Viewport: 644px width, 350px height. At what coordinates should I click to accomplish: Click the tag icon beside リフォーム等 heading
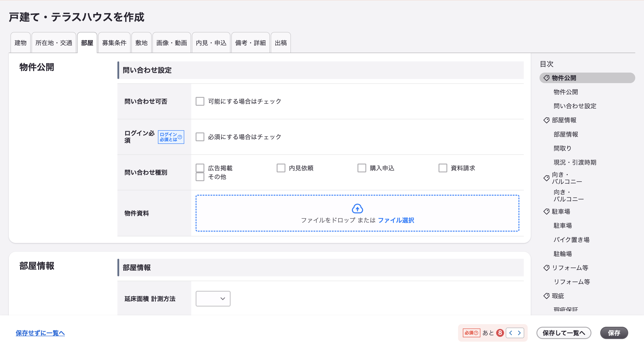click(546, 268)
